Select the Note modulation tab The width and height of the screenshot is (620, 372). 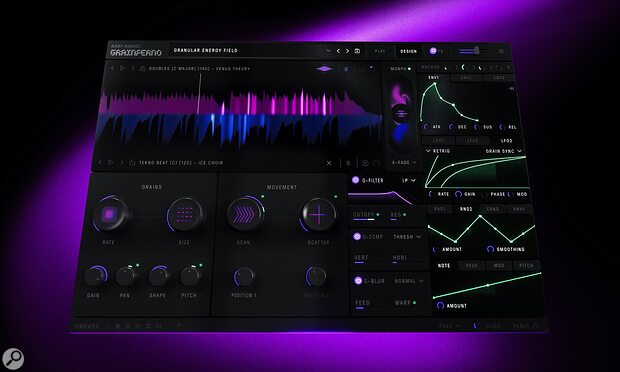point(444,266)
